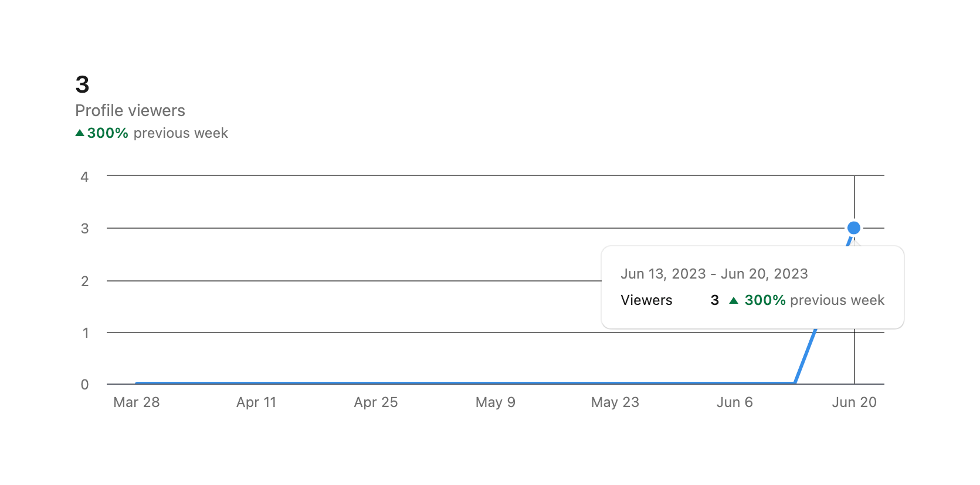Click the Jun 6 x-axis label

click(x=734, y=402)
